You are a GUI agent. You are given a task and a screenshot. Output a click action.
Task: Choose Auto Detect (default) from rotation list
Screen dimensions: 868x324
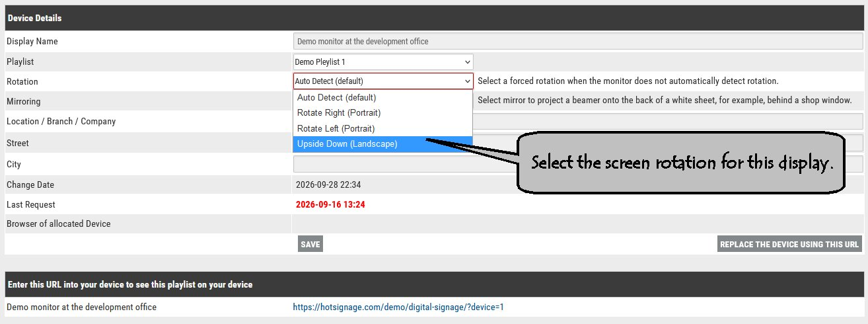tap(383, 98)
